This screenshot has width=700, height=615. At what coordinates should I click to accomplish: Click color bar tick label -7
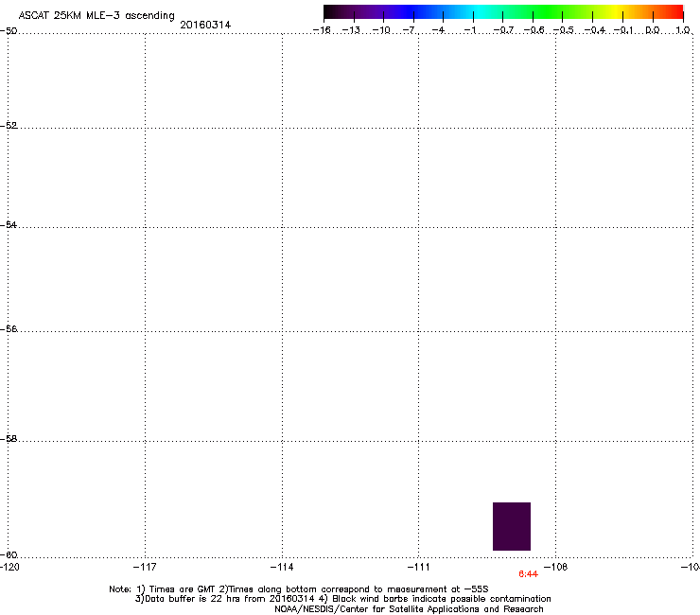[x=410, y=30]
